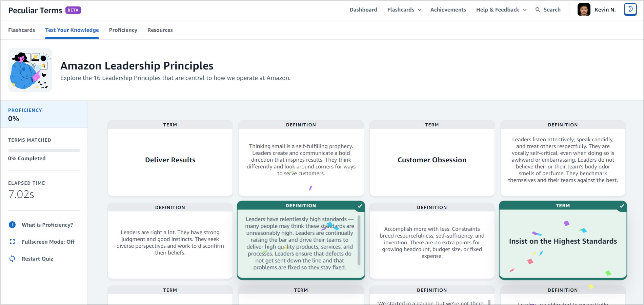Viewport: 644px width, 305px height.
Task: Select the Accomplish more with less definition card
Action: (x=432, y=241)
